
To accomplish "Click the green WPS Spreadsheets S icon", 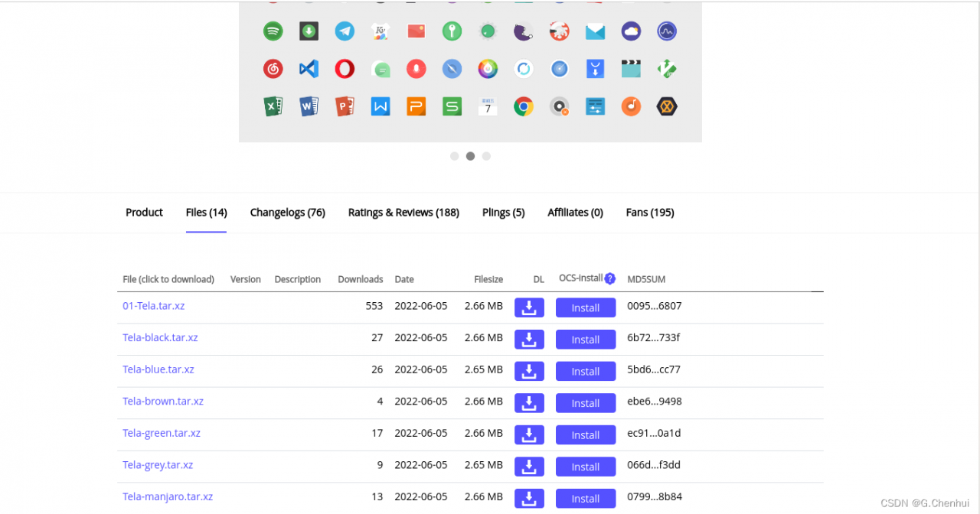I will click(452, 106).
